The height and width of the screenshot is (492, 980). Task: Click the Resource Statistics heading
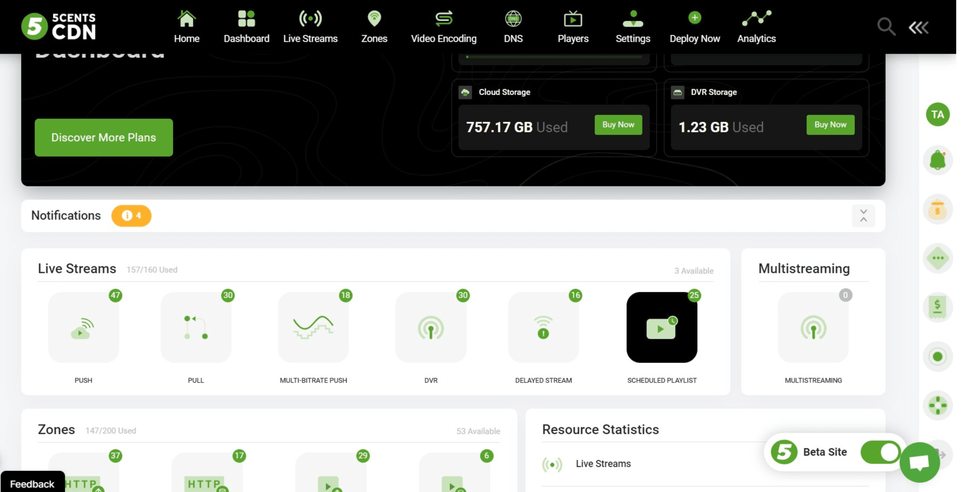[x=601, y=430]
